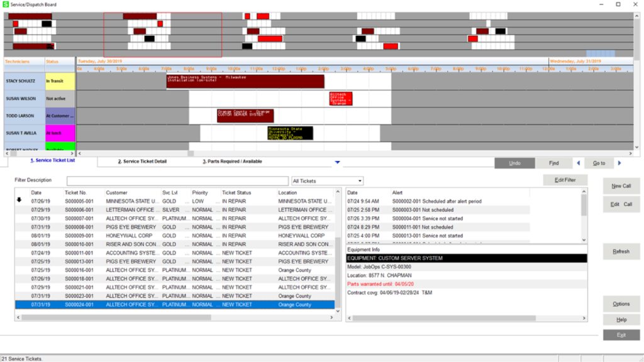This screenshot has width=644, height=362.
Task: Click the Refresh button
Action: (621, 251)
